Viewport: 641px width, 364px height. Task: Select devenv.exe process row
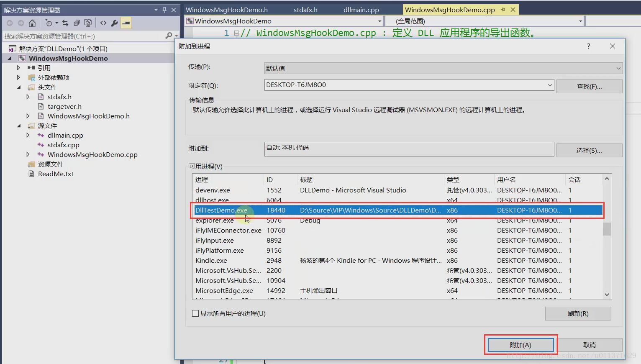(397, 190)
